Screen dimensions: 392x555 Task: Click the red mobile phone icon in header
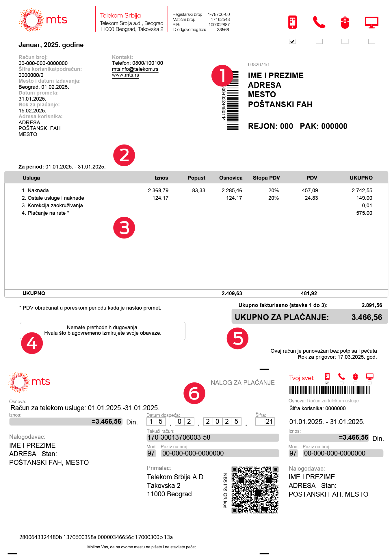292,22
